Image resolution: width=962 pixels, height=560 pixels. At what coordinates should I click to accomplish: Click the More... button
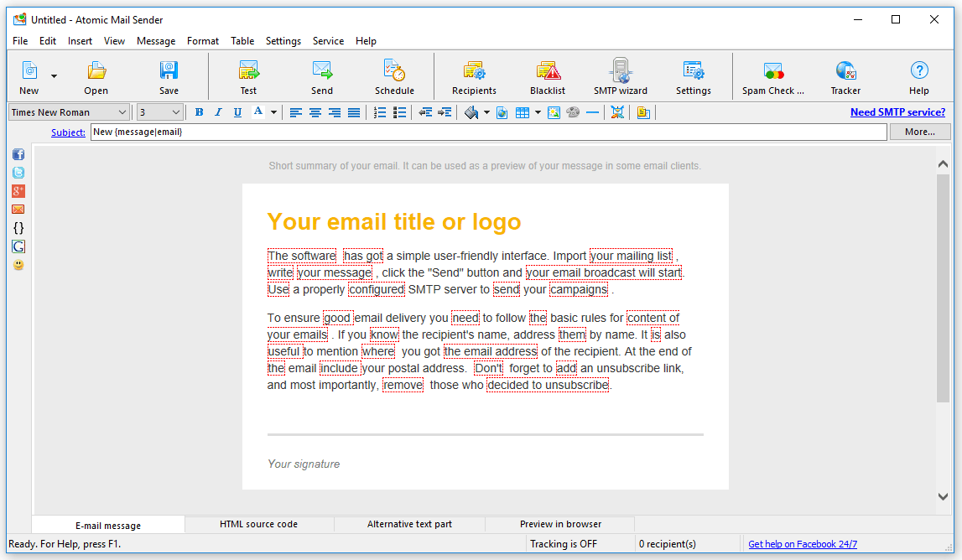click(920, 132)
